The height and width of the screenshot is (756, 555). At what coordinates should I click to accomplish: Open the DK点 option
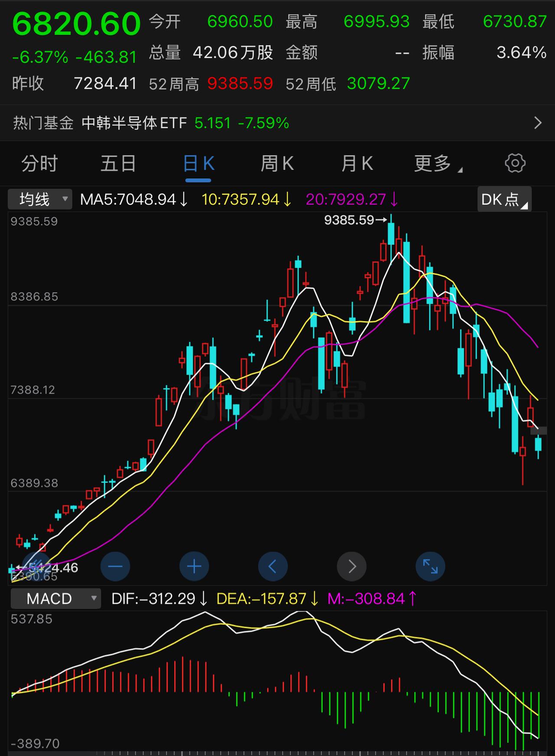click(x=504, y=199)
